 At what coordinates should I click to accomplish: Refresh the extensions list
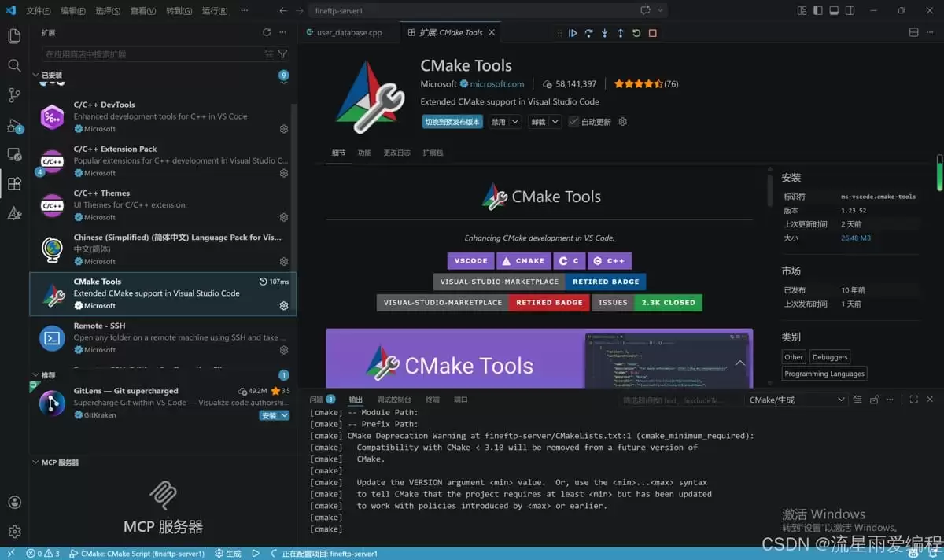pos(267,32)
